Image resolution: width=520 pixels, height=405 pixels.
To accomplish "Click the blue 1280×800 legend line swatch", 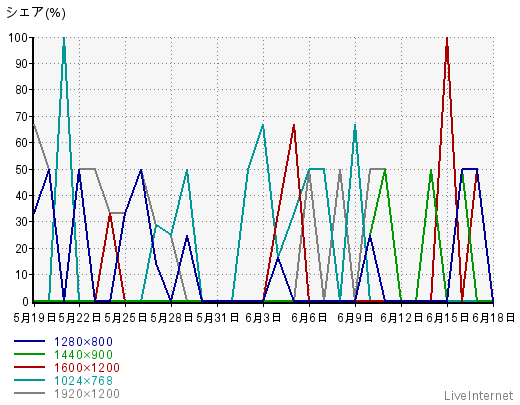I will 29,341.
